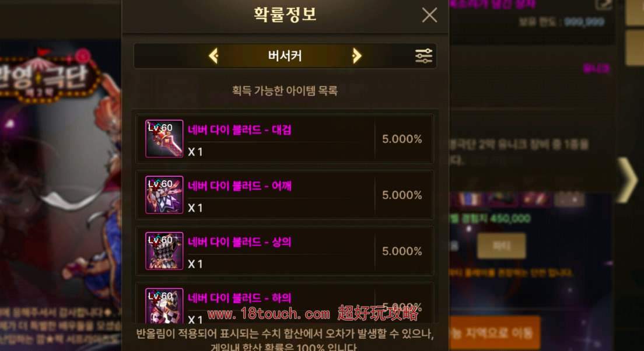Select the 네버 다이 블러드 - 상의 row

pos(284,251)
